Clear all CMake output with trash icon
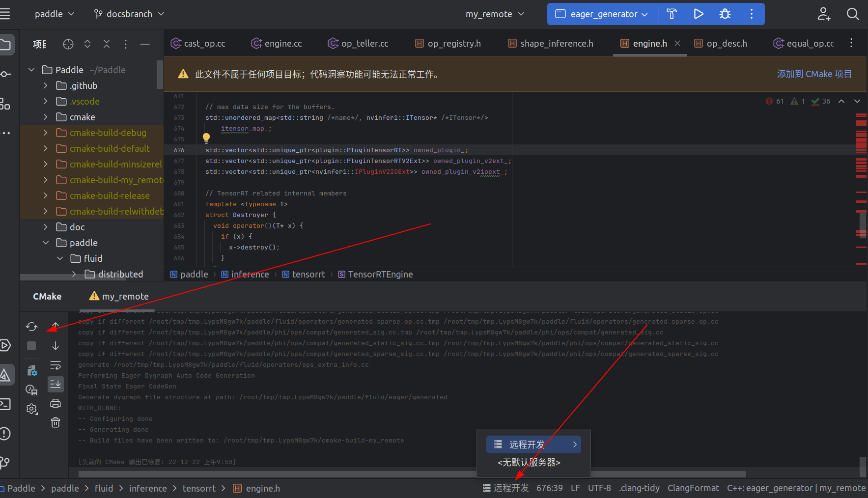 pos(56,422)
